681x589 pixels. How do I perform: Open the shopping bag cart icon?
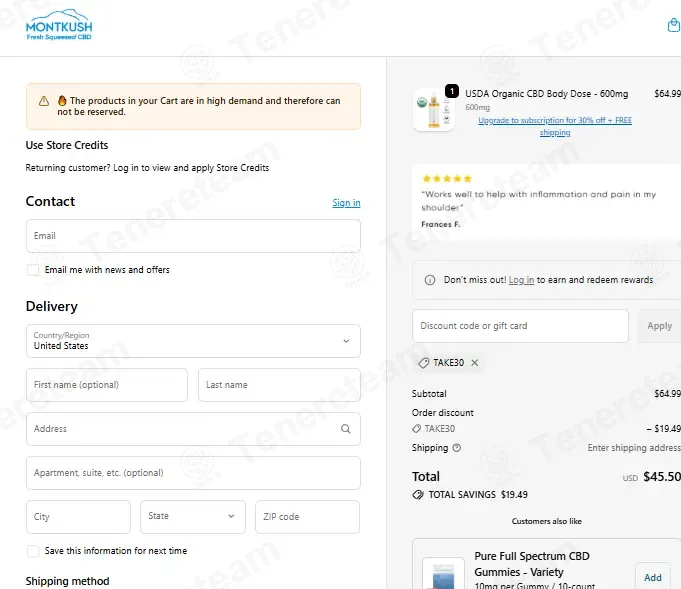674,25
